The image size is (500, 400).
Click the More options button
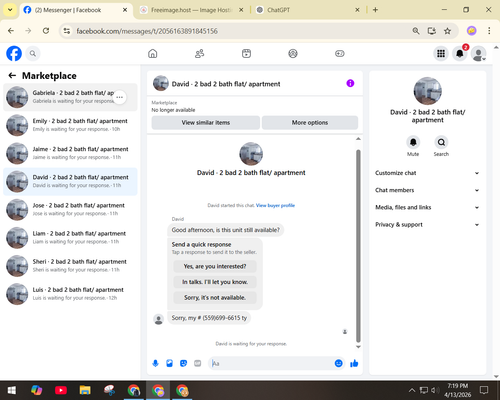coord(310,123)
